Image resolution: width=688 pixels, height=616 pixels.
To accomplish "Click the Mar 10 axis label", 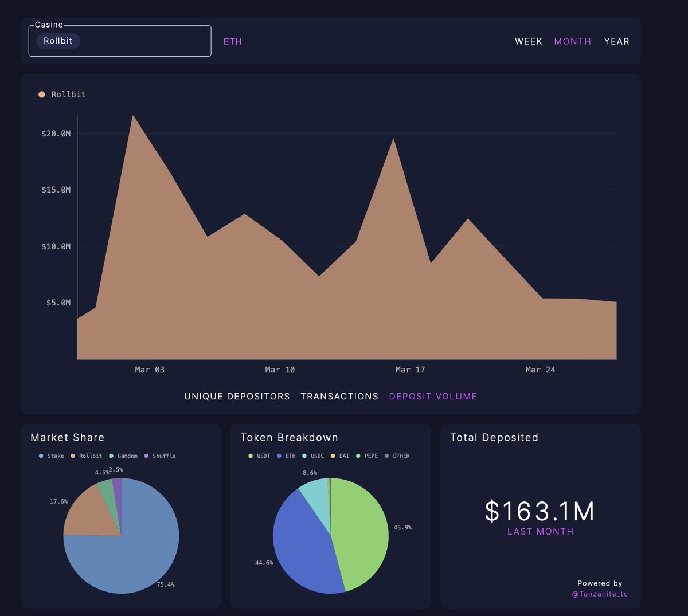I will [x=280, y=370].
